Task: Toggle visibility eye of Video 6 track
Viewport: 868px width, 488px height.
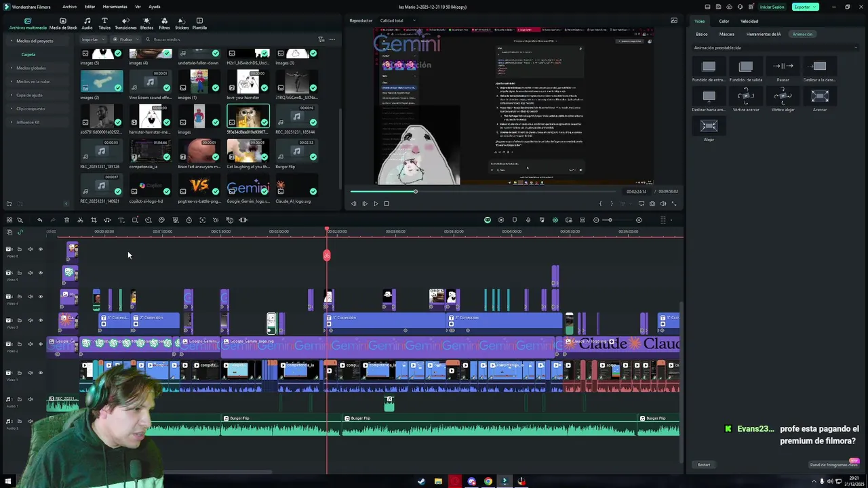Action: point(40,249)
